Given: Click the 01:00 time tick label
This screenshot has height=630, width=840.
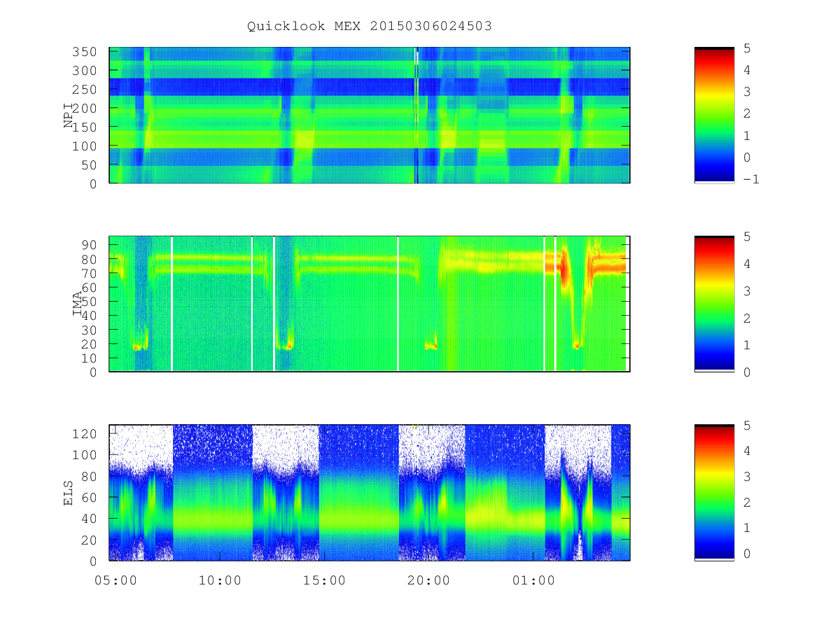Looking at the screenshot, I should (x=533, y=580).
